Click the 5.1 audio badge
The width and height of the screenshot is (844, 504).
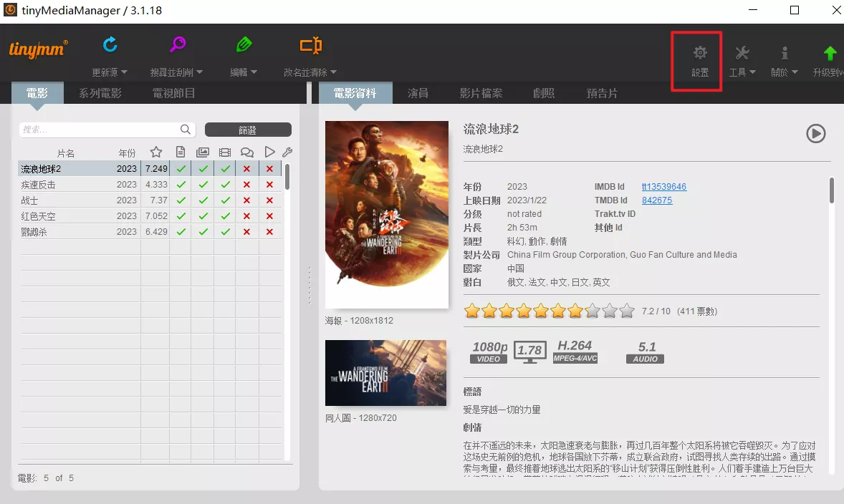pos(645,352)
